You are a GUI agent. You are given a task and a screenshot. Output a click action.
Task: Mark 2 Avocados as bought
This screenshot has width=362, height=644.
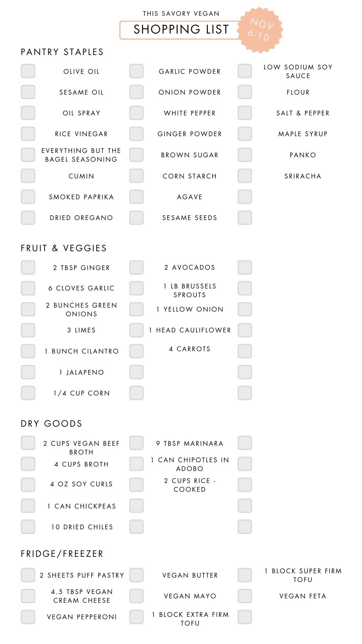click(136, 268)
